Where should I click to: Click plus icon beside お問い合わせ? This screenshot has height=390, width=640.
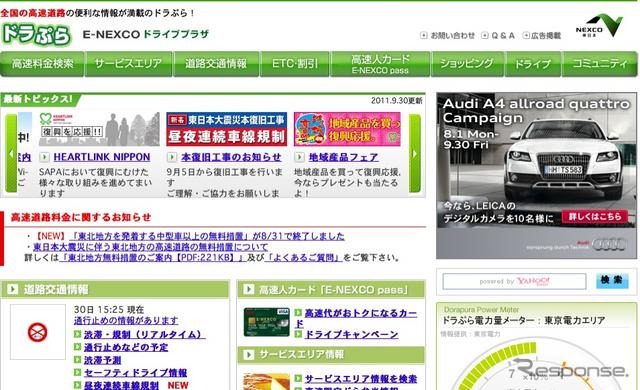tap(424, 35)
